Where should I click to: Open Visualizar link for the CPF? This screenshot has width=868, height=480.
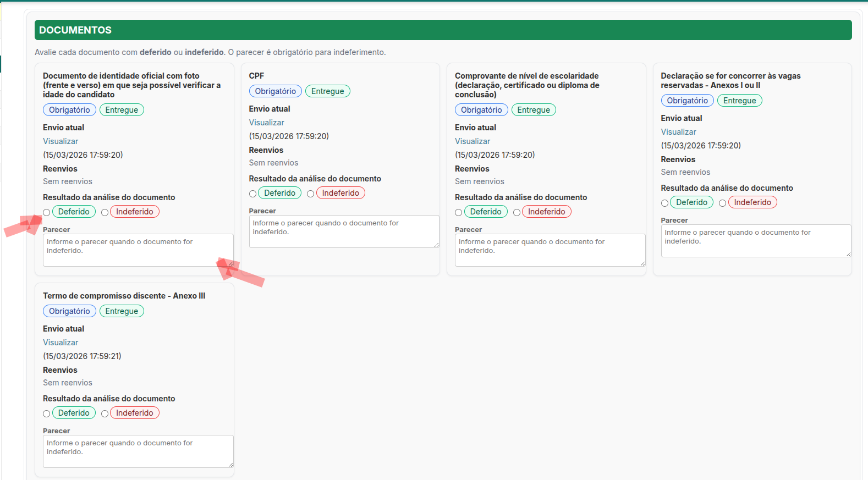coord(266,123)
